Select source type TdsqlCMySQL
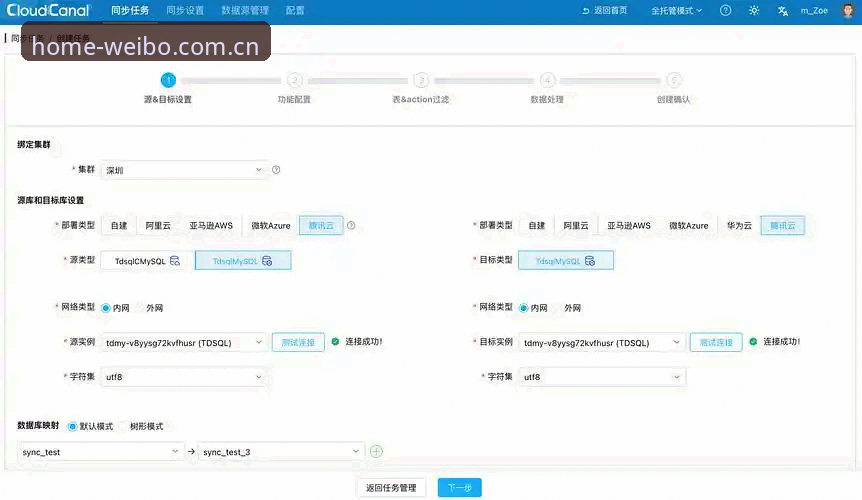The width and height of the screenshot is (862, 500). pyautogui.click(x=147, y=260)
